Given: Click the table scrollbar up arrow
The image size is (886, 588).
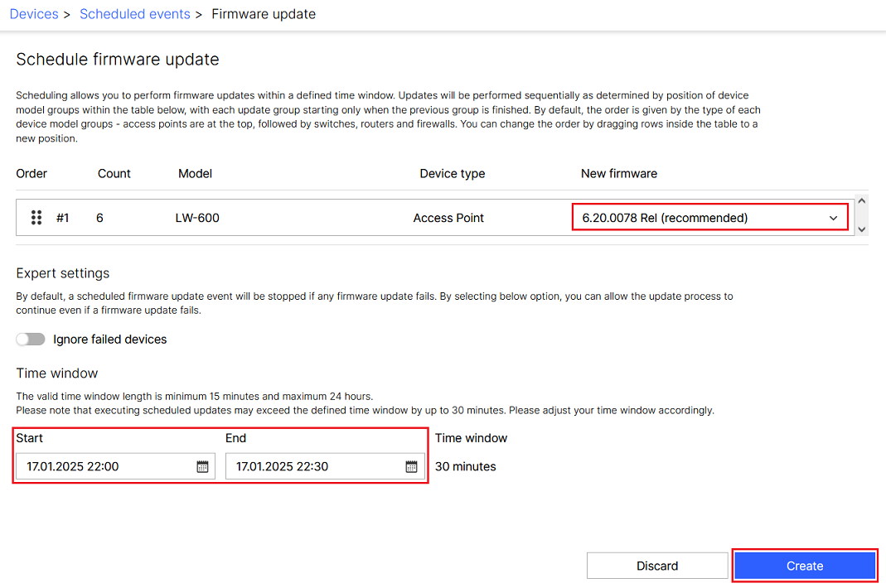Looking at the screenshot, I should [862, 201].
